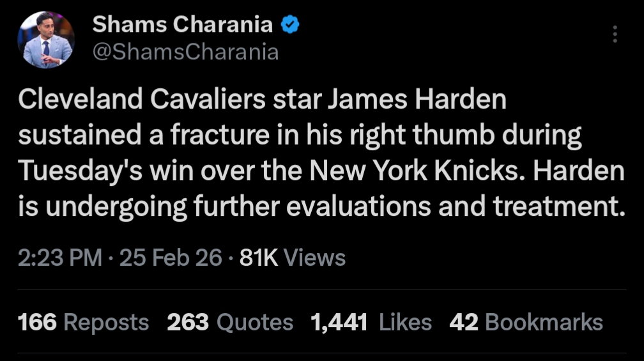Open Shams Charania's profile picture
This screenshot has height=361, width=644.
click(x=46, y=40)
